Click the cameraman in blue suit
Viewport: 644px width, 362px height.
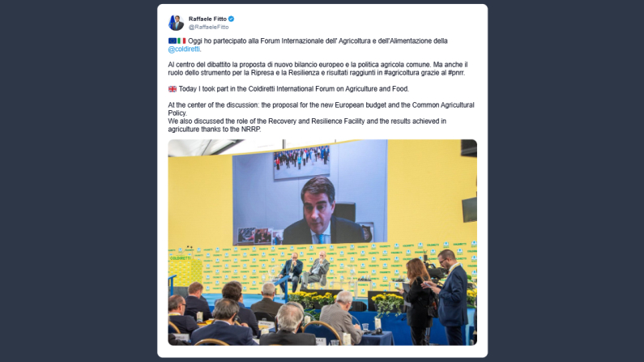(450, 297)
